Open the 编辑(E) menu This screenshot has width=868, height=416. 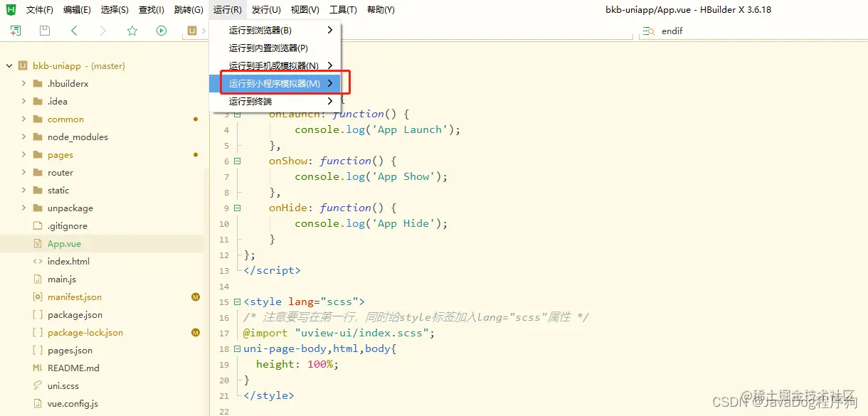click(x=77, y=10)
